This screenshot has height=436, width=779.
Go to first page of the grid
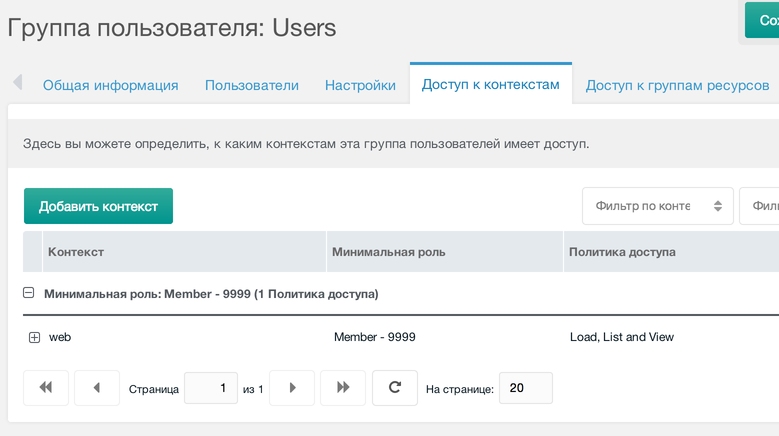pyautogui.click(x=45, y=388)
